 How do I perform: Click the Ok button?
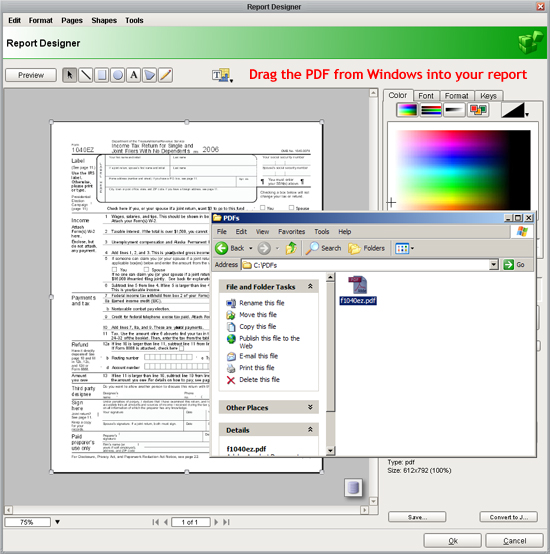click(x=453, y=541)
